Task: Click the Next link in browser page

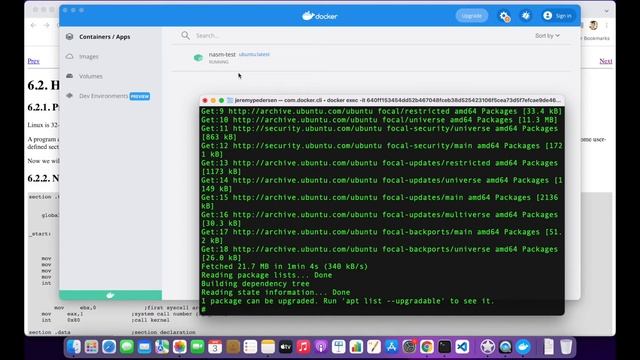Action: (606, 61)
